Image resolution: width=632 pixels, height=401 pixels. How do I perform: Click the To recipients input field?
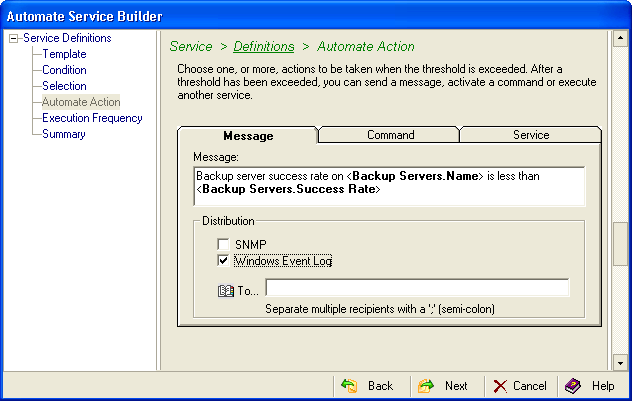tap(417, 288)
